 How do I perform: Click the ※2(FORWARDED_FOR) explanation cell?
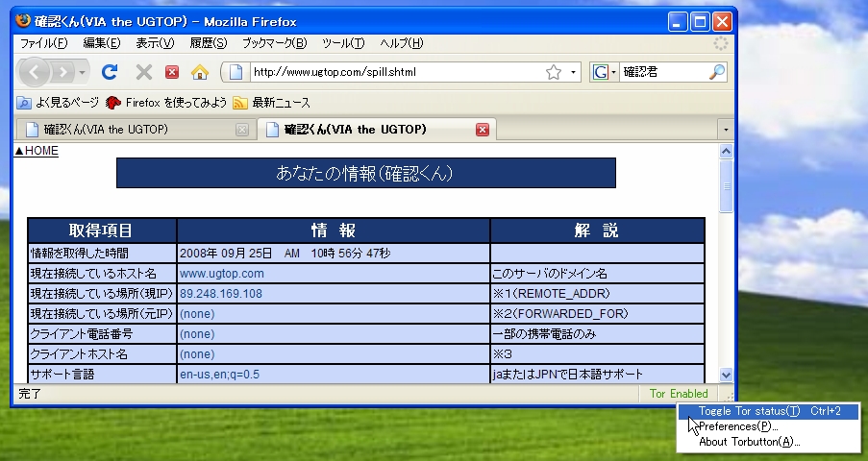click(597, 314)
